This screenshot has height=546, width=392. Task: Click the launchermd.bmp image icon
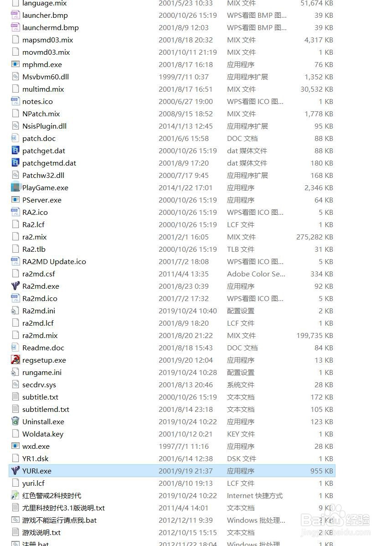click(x=15, y=27)
